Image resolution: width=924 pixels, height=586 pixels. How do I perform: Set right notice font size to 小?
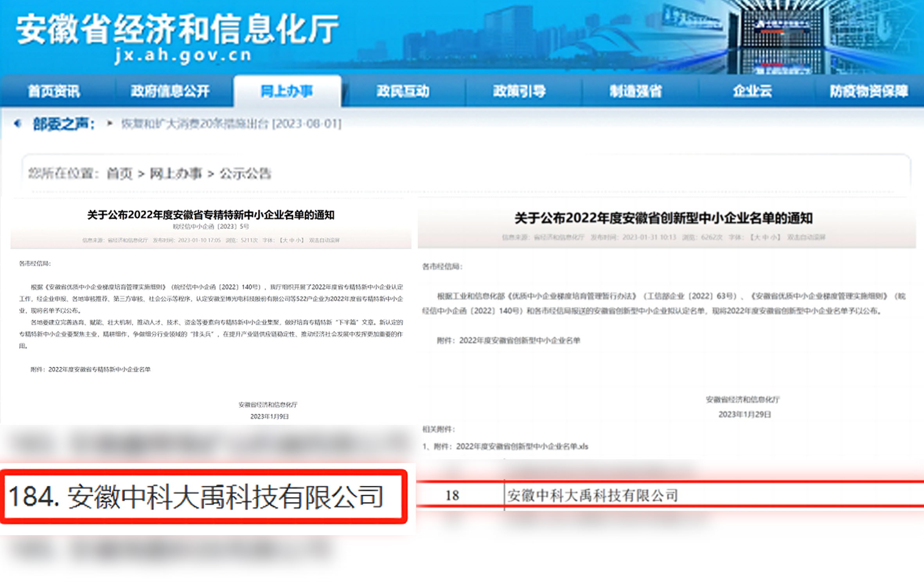tap(774, 237)
